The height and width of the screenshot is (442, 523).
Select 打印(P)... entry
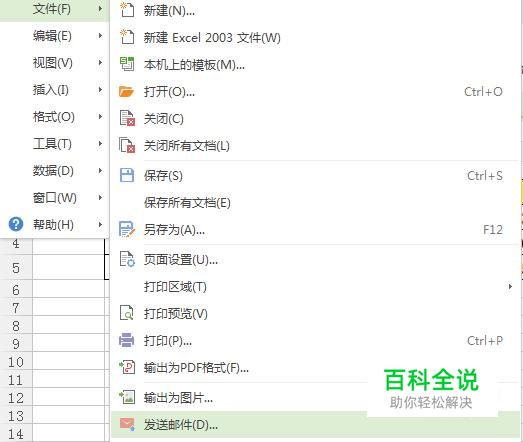(x=315, y=340)
